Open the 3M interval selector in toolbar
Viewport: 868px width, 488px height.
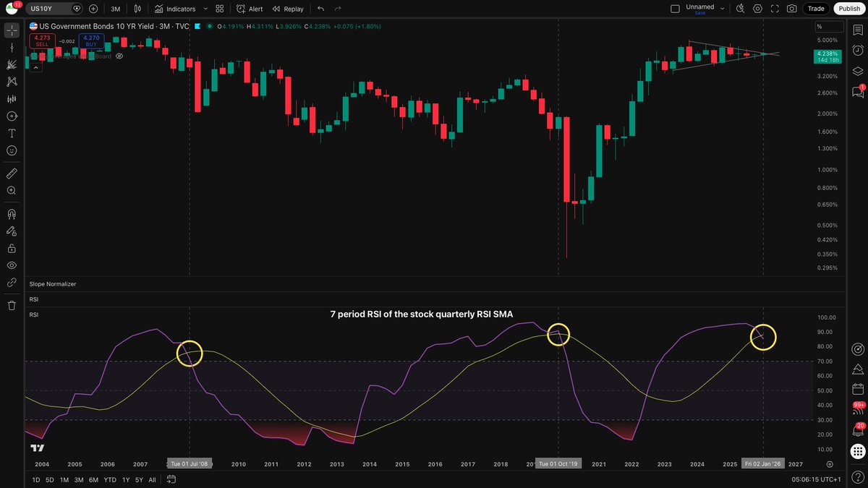point(115,9)
